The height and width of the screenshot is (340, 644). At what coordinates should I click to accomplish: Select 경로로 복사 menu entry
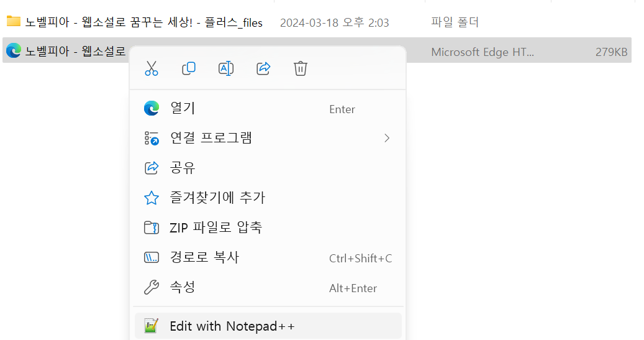pos(268,257)
